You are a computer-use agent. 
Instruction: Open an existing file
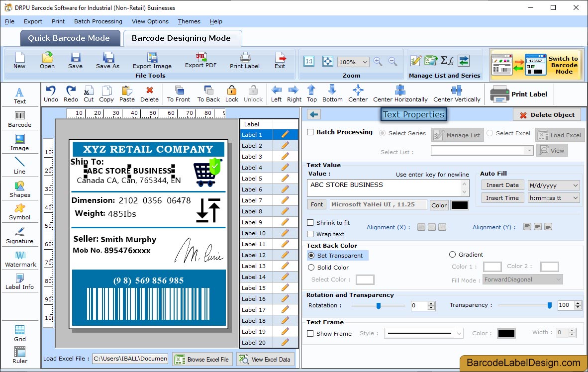pos(47,60)
